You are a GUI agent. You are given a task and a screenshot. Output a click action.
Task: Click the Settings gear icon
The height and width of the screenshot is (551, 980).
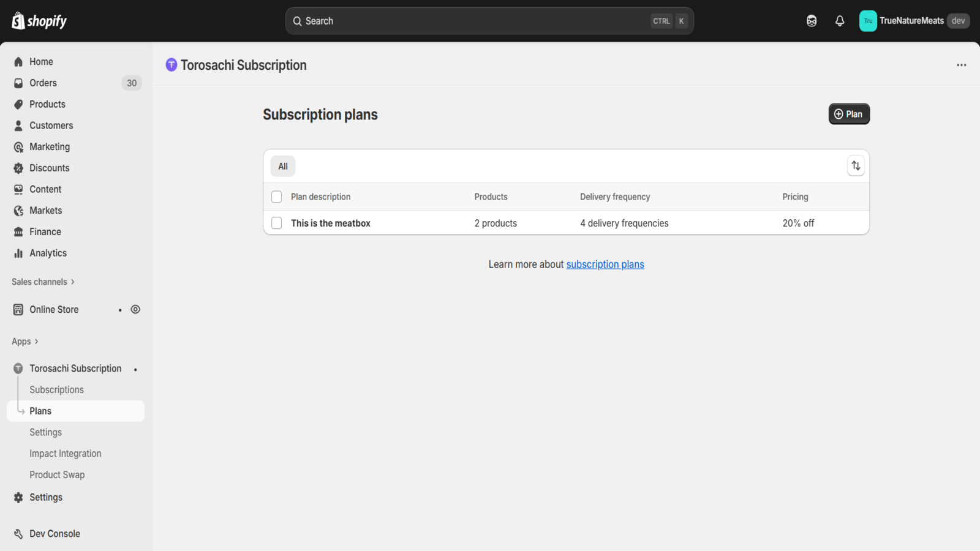point(18,497)
